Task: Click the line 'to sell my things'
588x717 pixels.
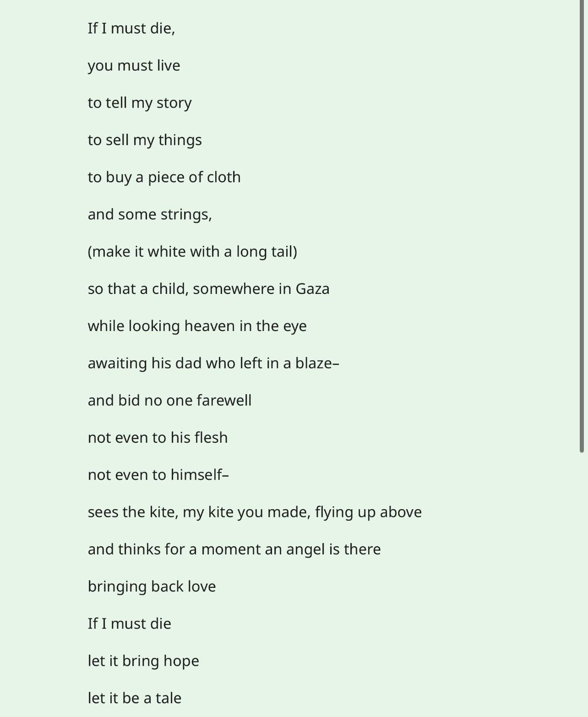Action: 145,140
